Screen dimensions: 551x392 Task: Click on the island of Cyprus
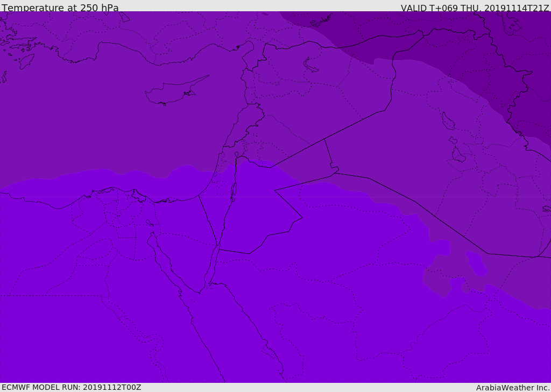click(x=175, y=92)
